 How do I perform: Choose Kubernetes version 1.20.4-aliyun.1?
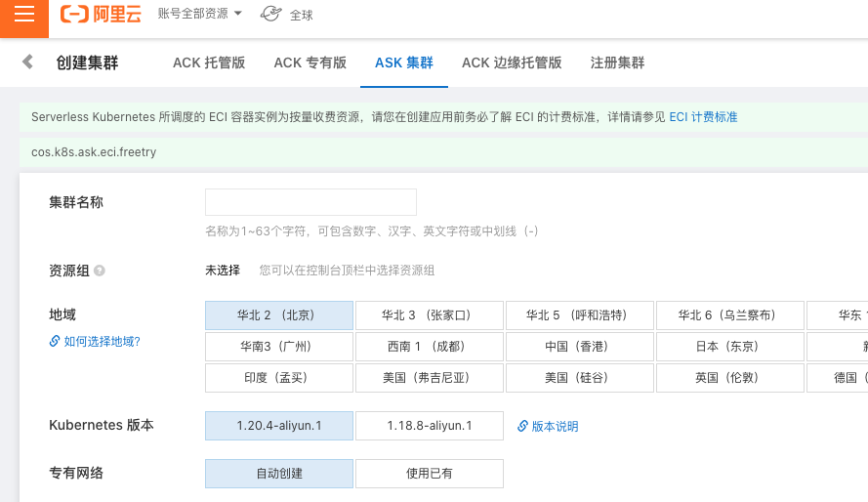point(279,426)
